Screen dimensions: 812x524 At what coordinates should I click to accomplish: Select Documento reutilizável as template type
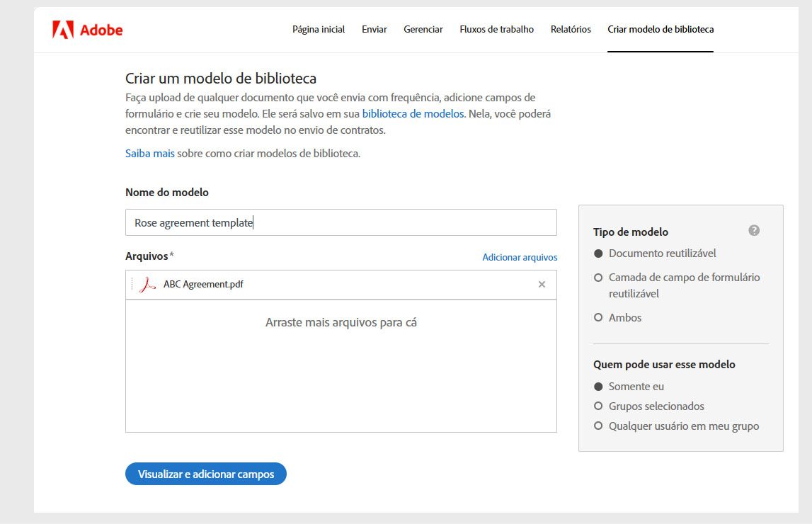[x=598, y=253]
